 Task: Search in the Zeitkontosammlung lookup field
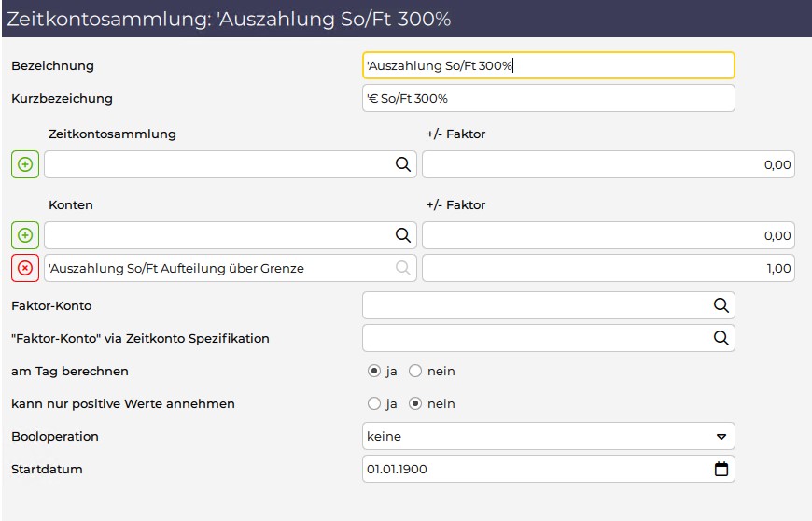coord(403,164)
